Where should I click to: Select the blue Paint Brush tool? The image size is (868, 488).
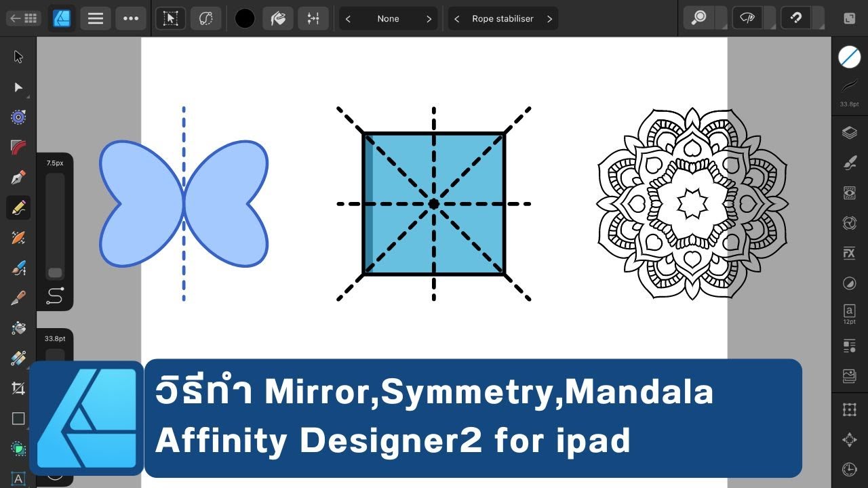pos(18,268)
